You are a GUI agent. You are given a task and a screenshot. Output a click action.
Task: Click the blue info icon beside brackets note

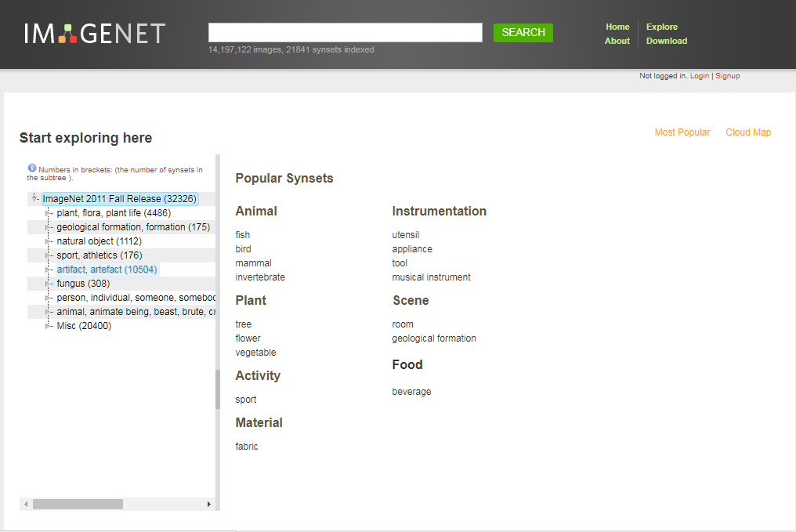pos(32,168)
